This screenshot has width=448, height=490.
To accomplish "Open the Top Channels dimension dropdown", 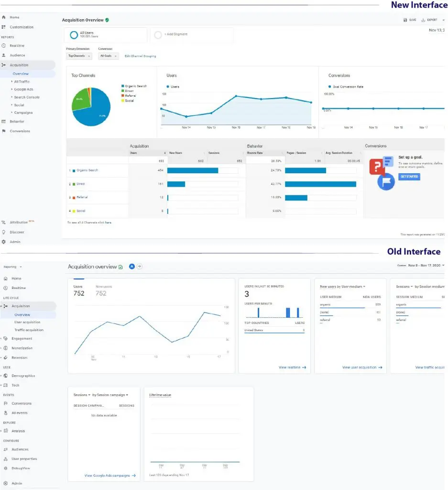I will (x=79, y=56).
